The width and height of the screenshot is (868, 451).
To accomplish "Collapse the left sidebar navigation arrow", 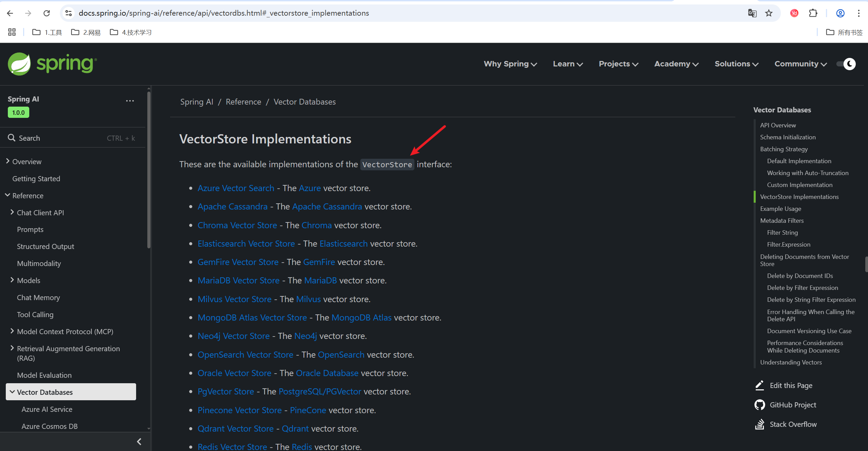I will pyautogui.click(x=139, y=441).
